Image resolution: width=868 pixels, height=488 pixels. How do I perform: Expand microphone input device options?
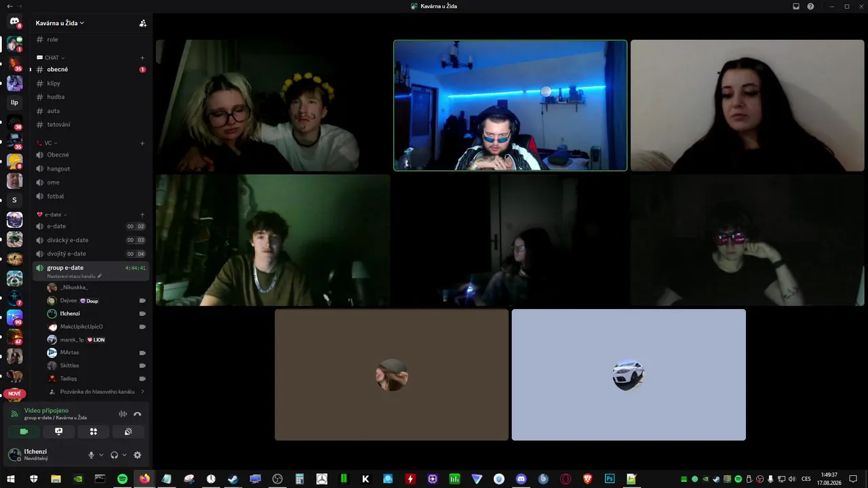click(x=101, y=455)
